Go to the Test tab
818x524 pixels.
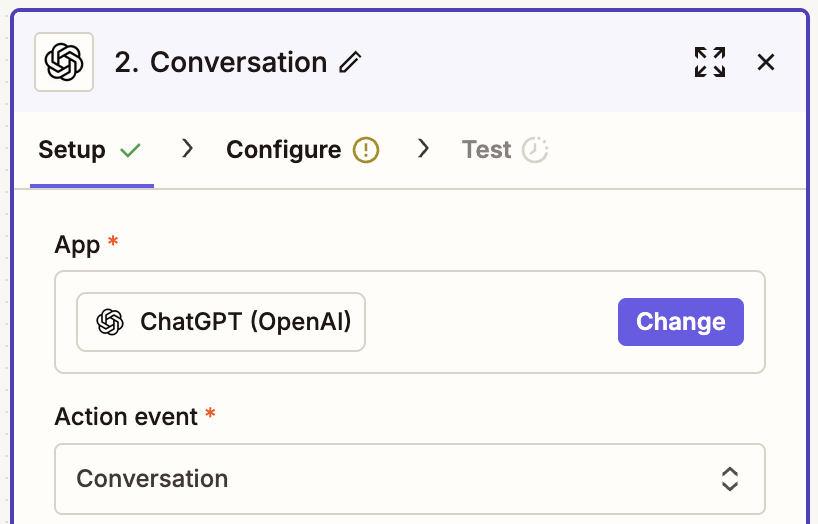click(505, 150)
